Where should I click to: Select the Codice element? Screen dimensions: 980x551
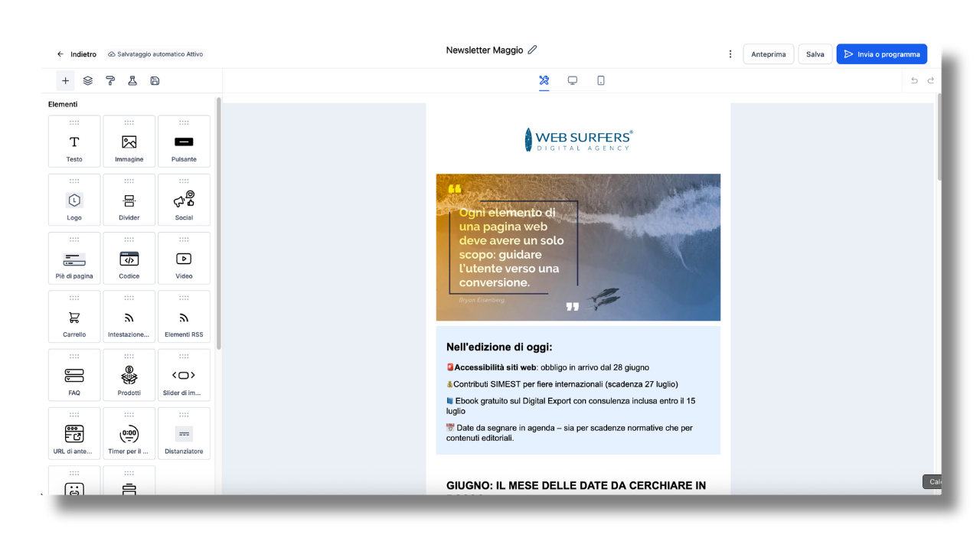[x=129, y=259]
